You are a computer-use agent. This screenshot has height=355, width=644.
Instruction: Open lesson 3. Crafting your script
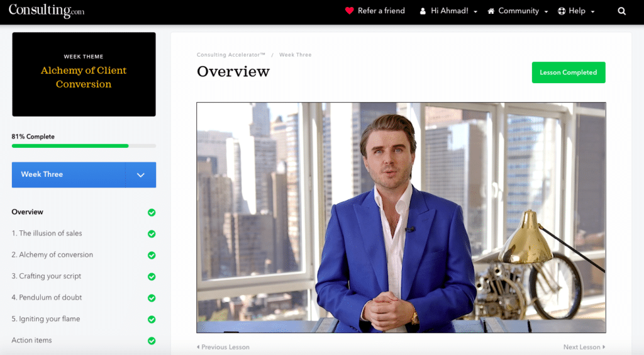click(47, 276)
